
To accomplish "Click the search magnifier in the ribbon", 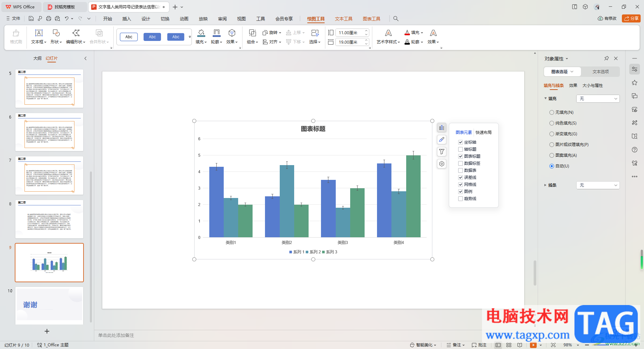I will pos(396,19).
